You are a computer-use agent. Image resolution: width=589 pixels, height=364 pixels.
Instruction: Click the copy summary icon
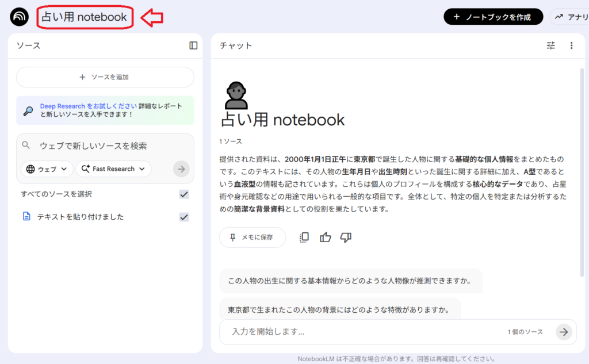(x=304, y=237)
